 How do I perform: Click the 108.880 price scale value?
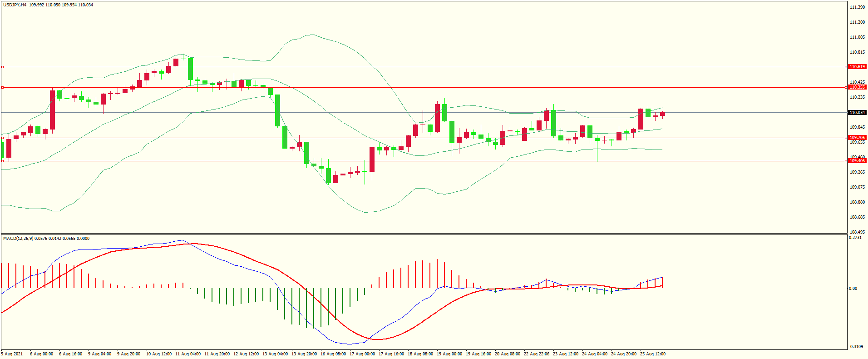(x=857, y=202)
